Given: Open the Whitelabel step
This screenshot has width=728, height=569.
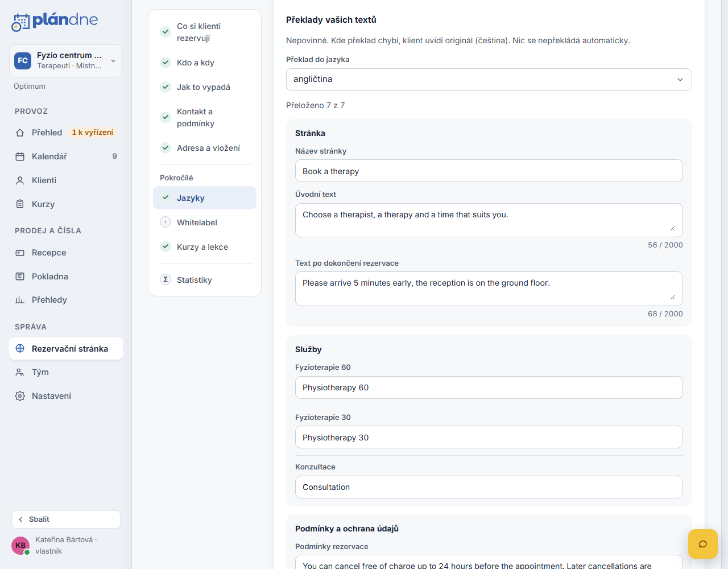Looking at the screenshot, I should point(205,222).
